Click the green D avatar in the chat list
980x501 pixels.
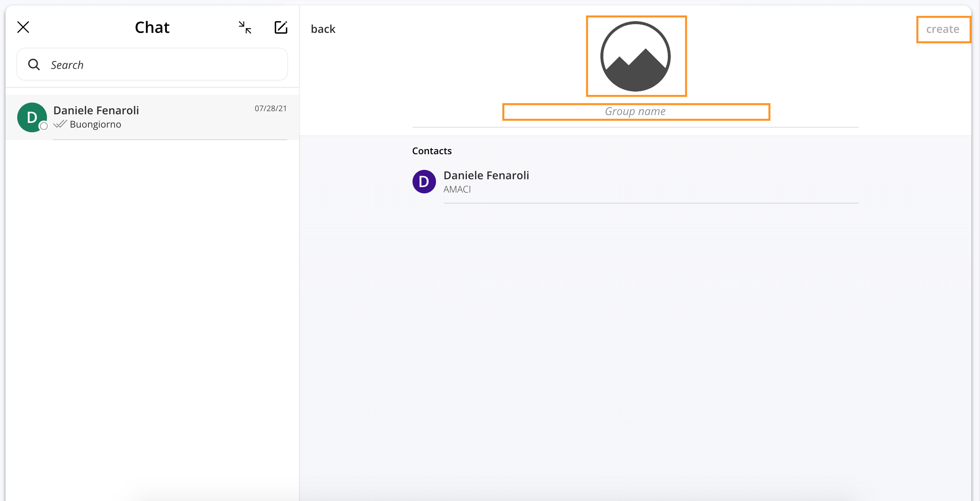tap(32, 117)
